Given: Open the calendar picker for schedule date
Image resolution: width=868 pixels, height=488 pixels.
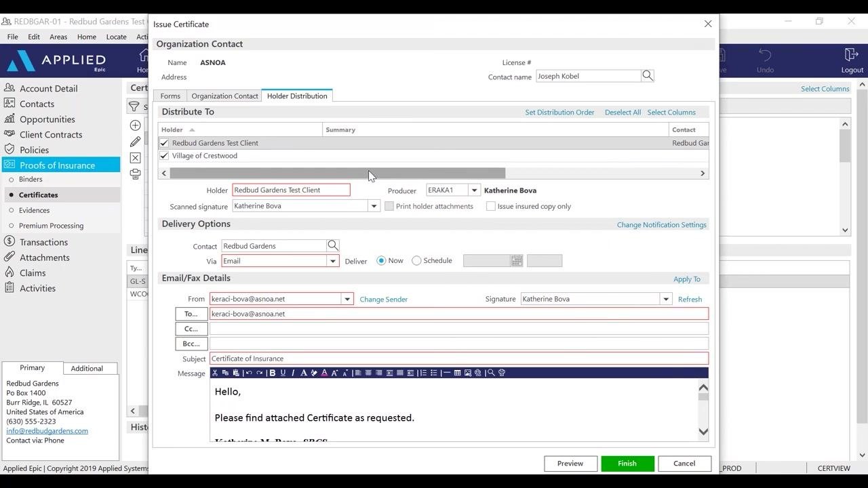Looking at the screenshot, I should 517,261.
